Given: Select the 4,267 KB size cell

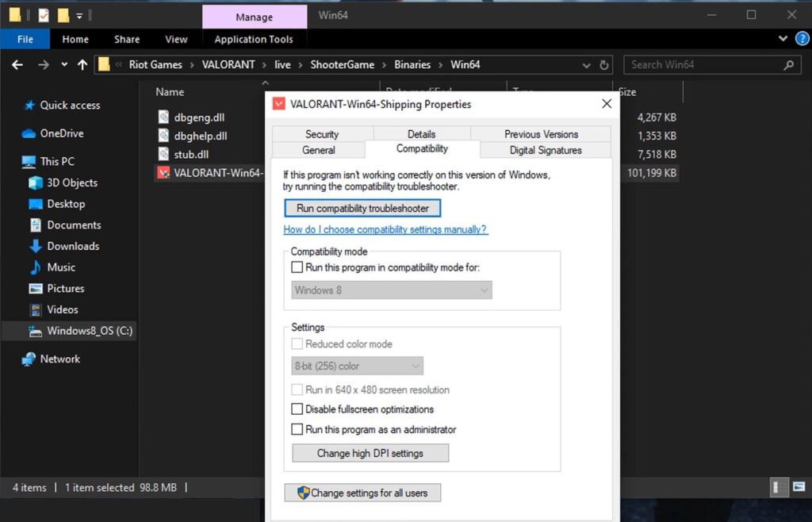Looking at the screenshot, I should 657,117.
